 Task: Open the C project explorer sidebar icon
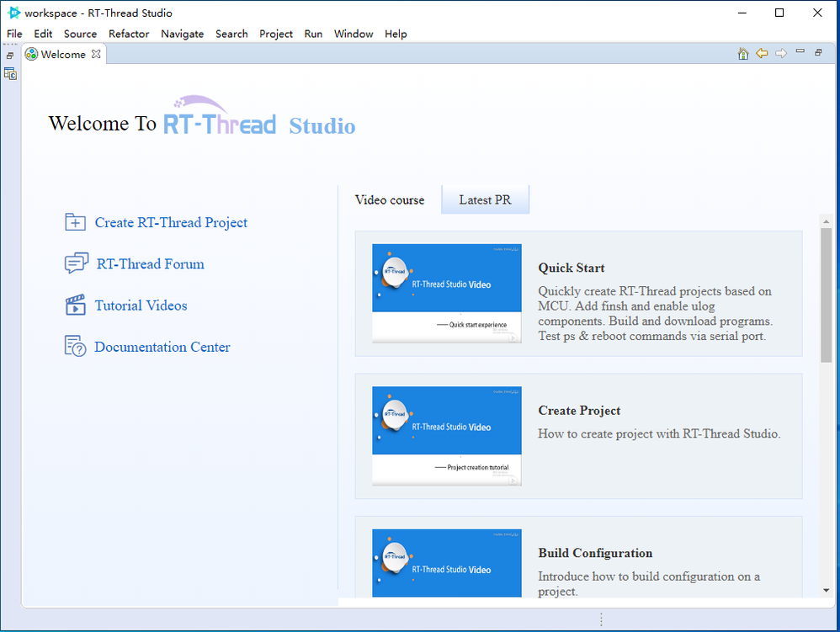click(x=10, y=73)
